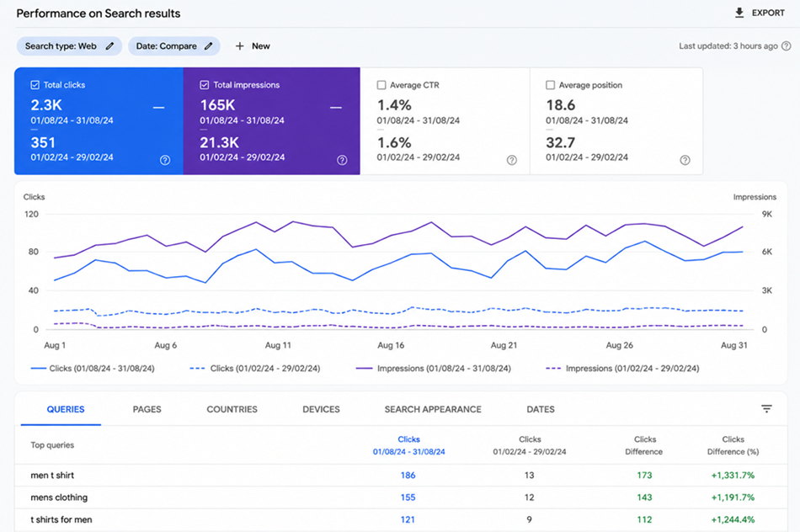Click the 112 clicks difference value
The width and height of the screenshot is (800, 532).
tap(644, 519)
